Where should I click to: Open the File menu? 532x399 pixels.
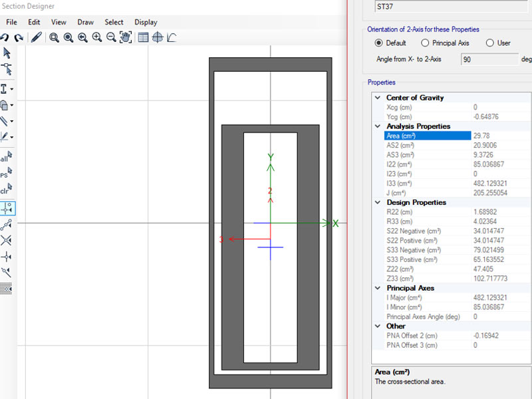point(11,22)
